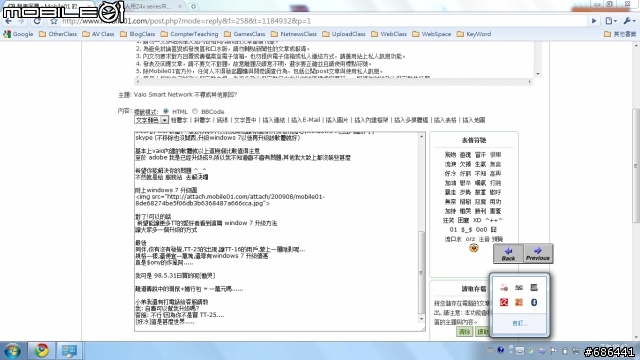Screen dimensions: 640x360
Task: Open the BlogClass bookmark folder
Action: 138,34
